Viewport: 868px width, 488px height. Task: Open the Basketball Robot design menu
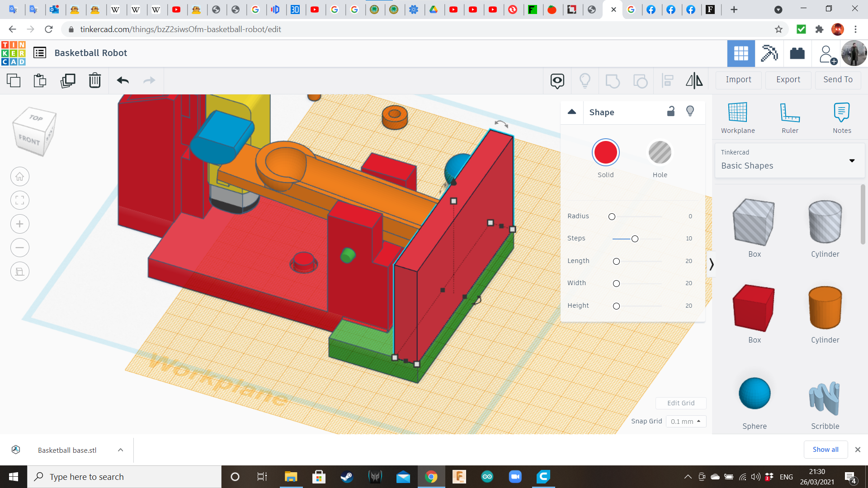pyautogui.click(x=40, y=52)
